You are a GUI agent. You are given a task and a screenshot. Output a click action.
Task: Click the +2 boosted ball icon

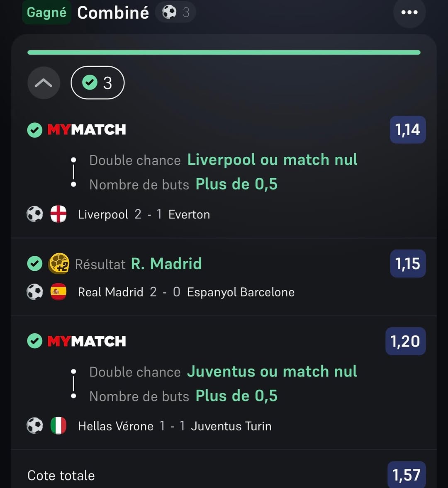coord(59,263)
